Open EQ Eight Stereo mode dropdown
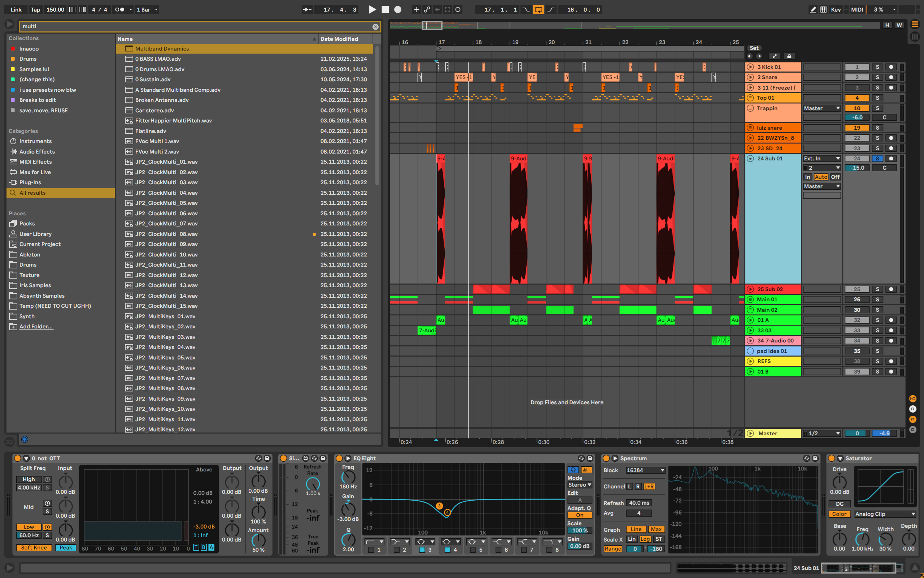 [580, 485]
